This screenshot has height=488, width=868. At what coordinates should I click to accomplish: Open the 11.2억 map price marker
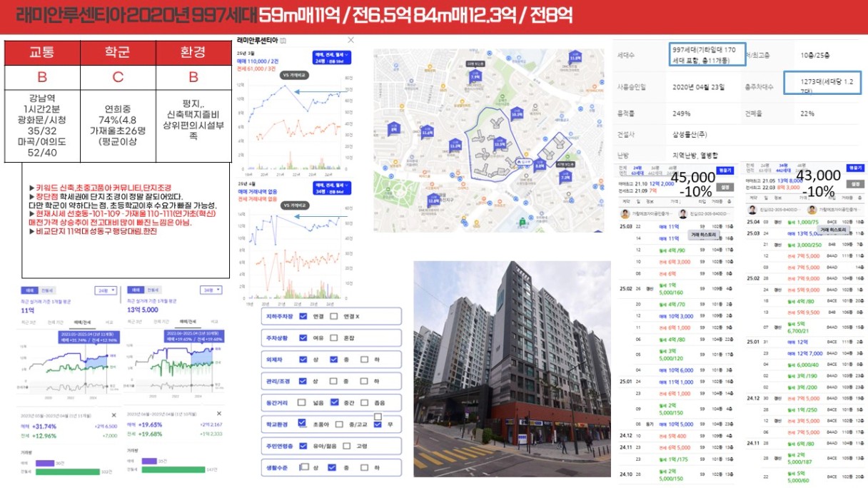(x=455, y=145)
